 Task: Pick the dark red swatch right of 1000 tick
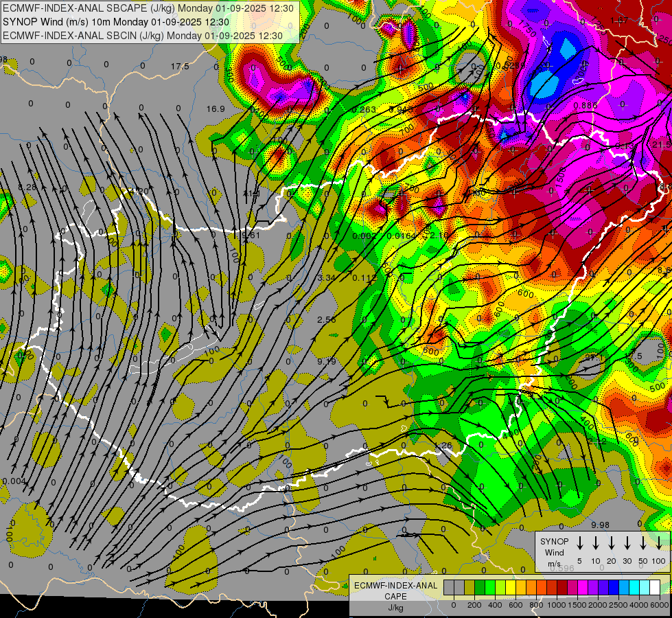coord(563,587)
